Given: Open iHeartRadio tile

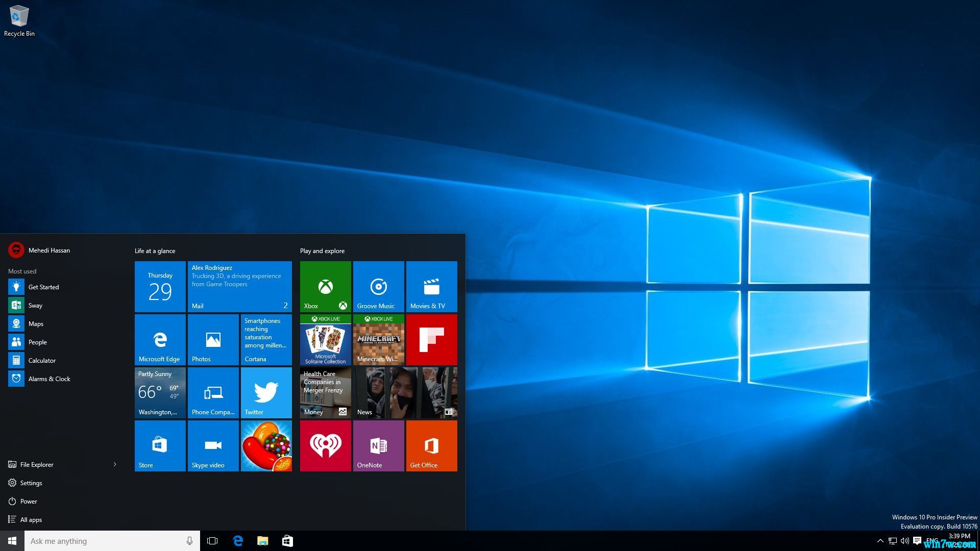Looking at the screenshot, I should (x=325, y=446).
